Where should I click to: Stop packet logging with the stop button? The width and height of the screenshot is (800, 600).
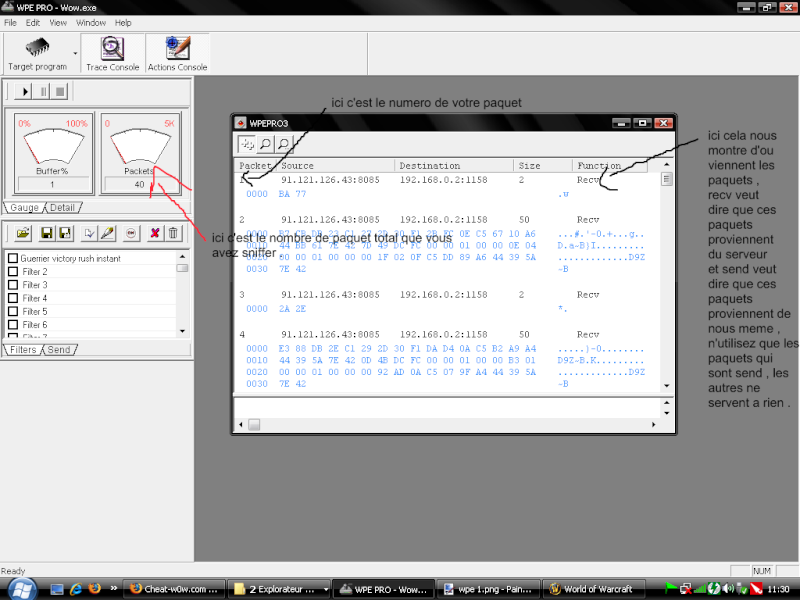coord(60,92)
